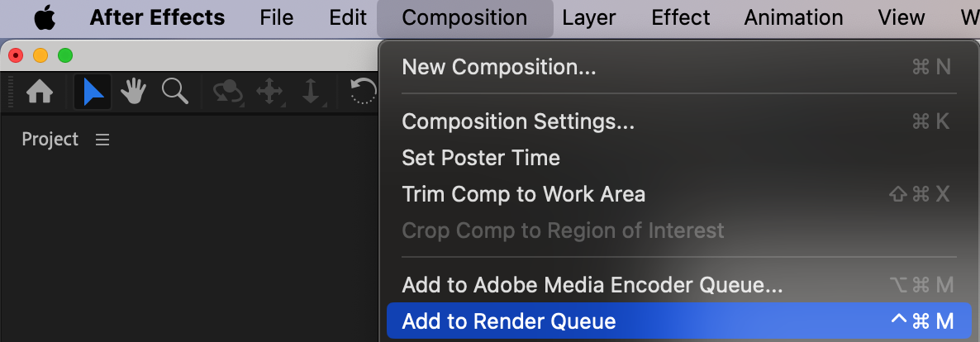
Task: Open the File menu
Action: 276,17
